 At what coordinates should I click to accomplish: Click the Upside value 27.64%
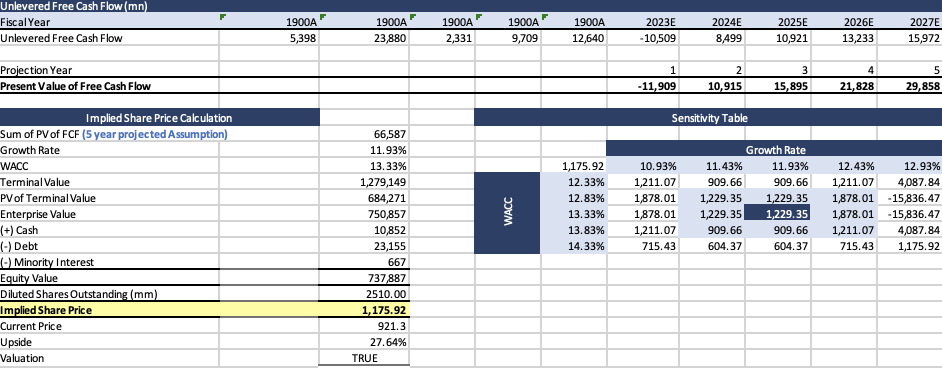point(364,342)
